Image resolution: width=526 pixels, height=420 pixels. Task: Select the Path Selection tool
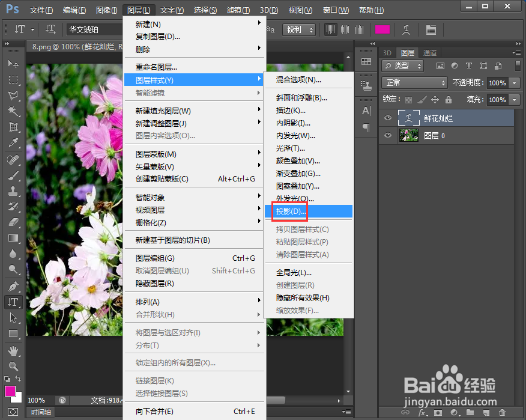tap(13, 318)
